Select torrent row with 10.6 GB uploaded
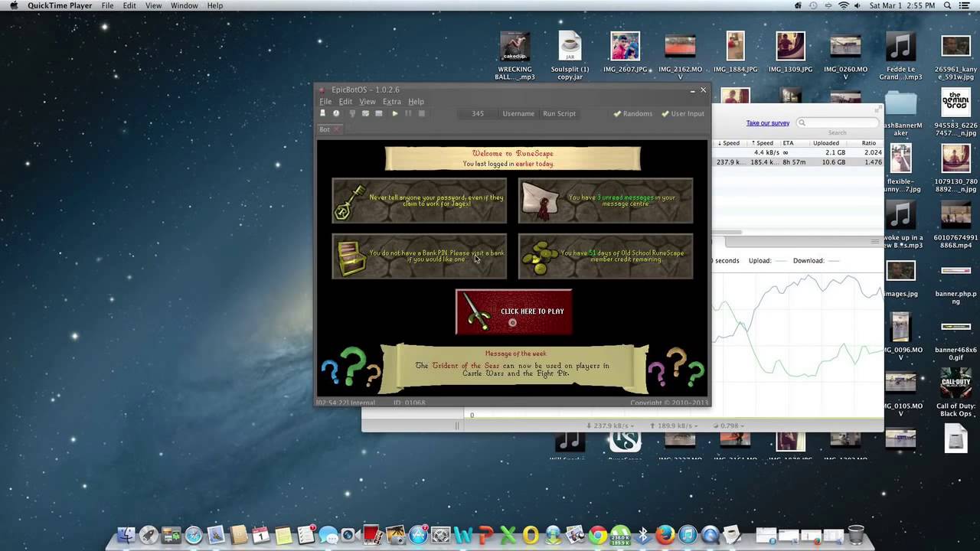The width and height of the screenshot is (980, 551). [x=799, y=162]
